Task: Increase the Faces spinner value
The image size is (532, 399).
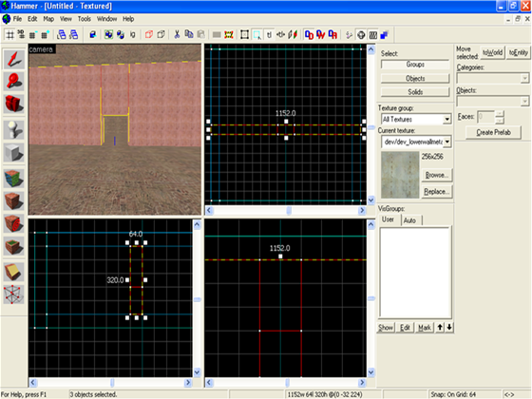Action: pos(500,114)
